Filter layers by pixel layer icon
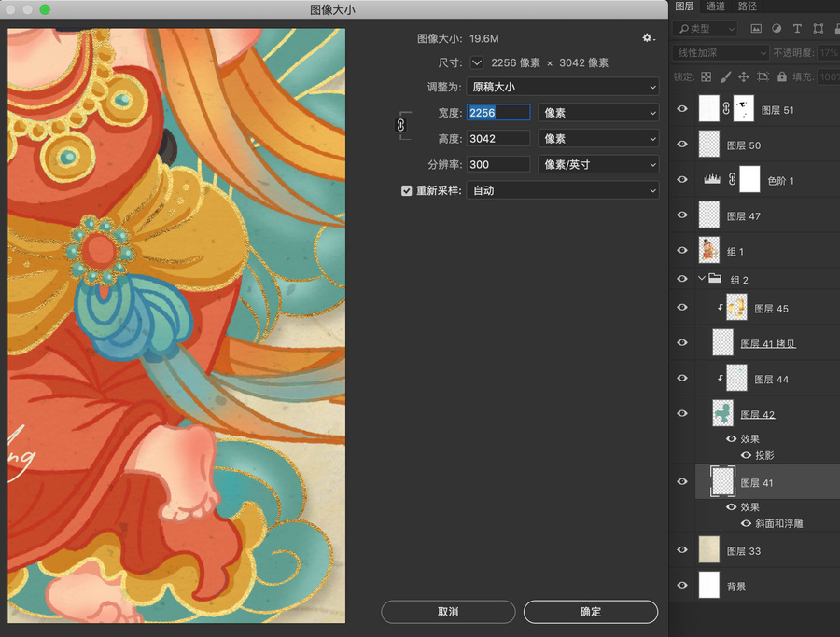 click(756, 29)
